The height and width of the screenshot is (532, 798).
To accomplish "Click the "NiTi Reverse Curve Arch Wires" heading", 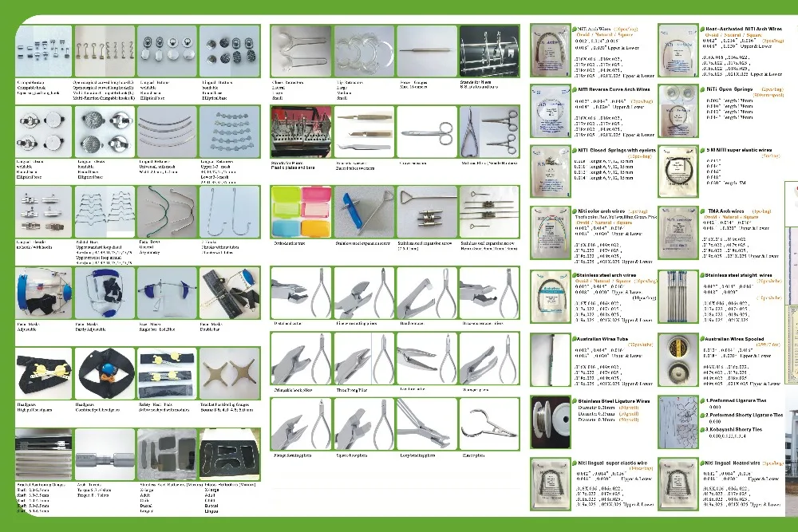I will (614, 89).
